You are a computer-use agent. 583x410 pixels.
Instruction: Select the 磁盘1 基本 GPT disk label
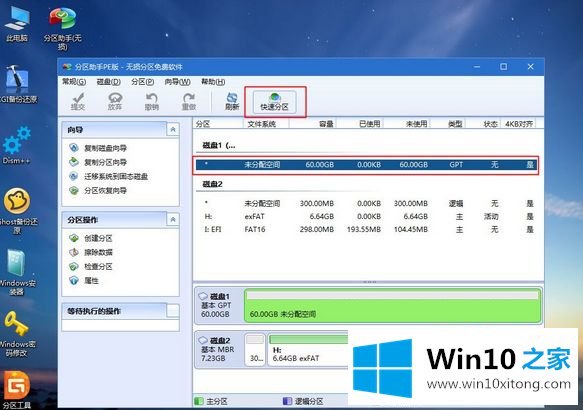(219, 306)
